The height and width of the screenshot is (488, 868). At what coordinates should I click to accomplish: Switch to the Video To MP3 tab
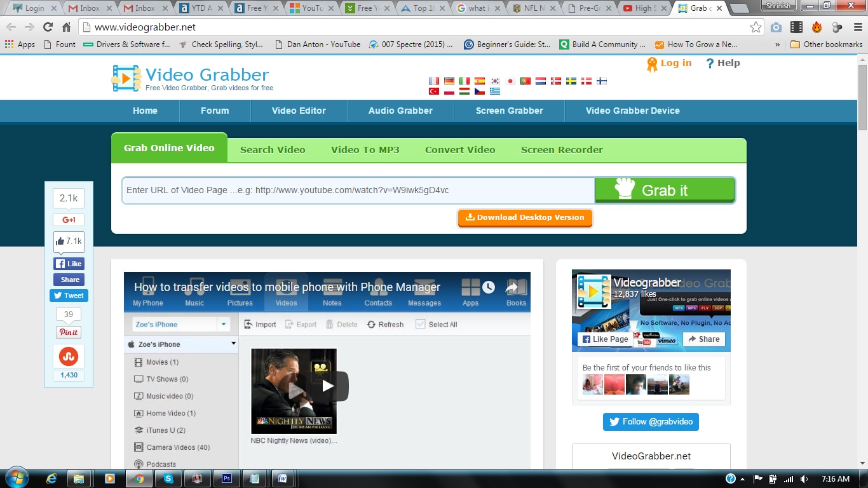(x=365, y=150)
